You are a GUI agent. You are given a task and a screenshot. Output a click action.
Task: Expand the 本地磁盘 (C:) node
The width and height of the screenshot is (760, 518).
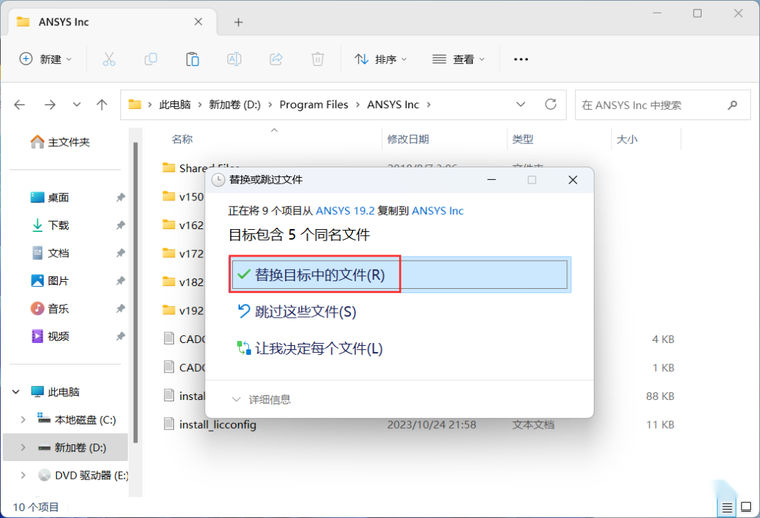[x=23, y=420]
